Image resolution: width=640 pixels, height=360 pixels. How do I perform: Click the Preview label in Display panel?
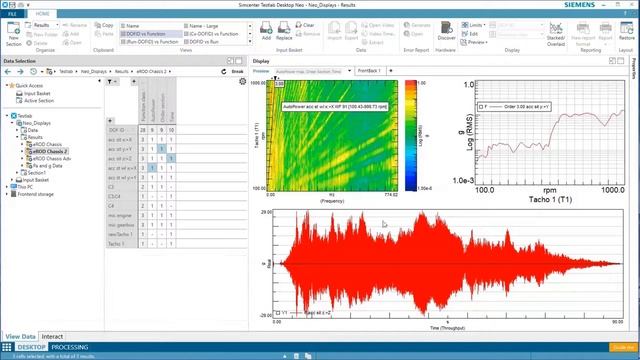tap(261, 71)
